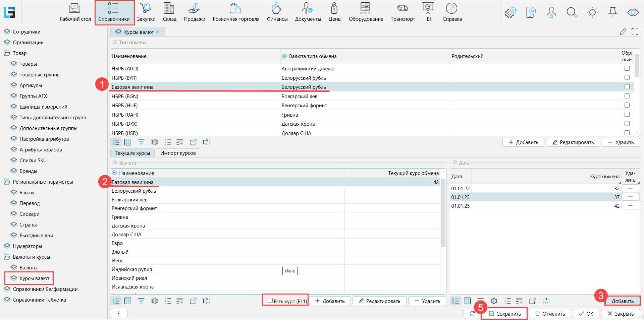Open the 'Финансы' top menu
Viewport: 644px width, 320px height.
[x=277, y=12]
